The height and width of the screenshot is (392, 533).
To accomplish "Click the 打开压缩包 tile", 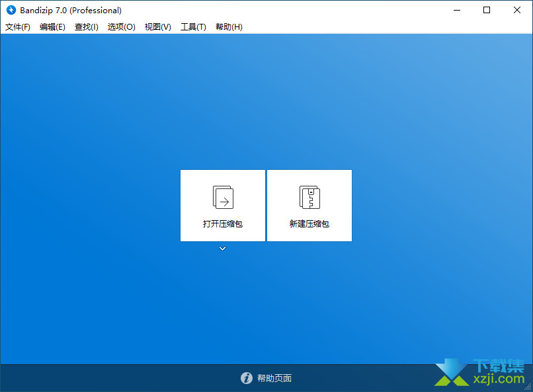I will coord(223,206).
